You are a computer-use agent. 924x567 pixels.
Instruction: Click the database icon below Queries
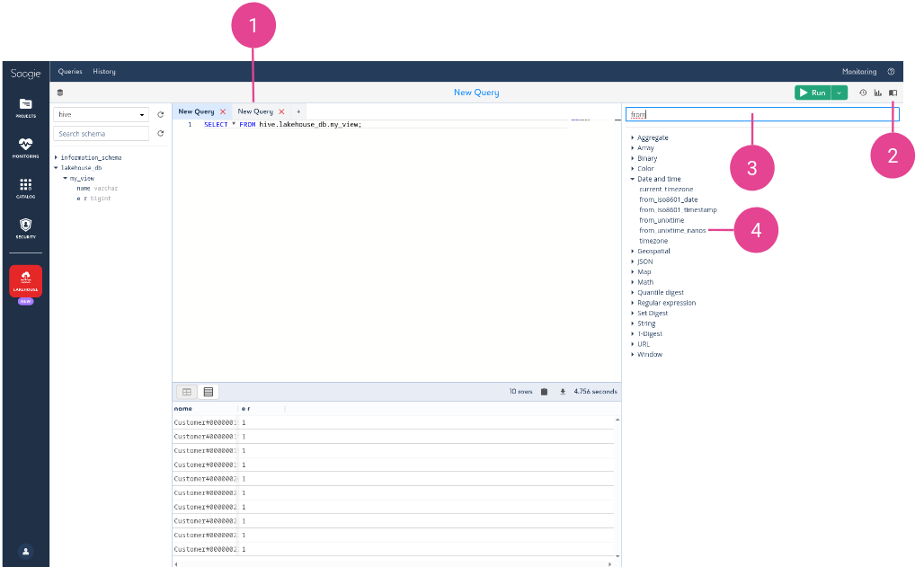click(x=59, y=93)
